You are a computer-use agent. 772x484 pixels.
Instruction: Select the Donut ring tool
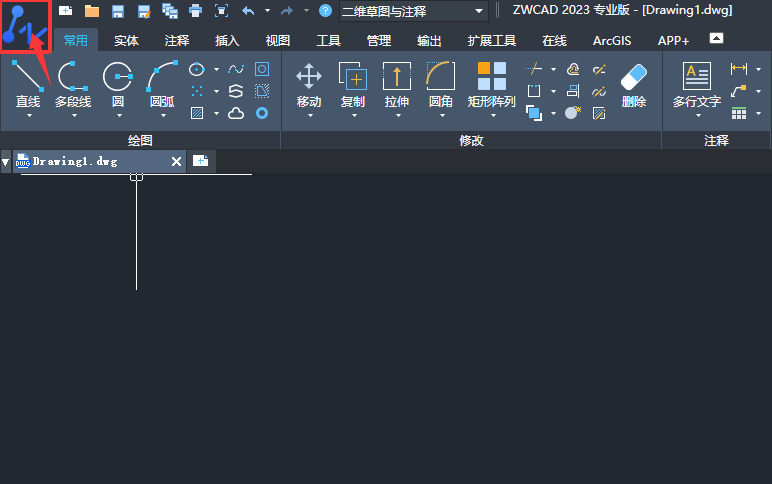click(262, 114)
